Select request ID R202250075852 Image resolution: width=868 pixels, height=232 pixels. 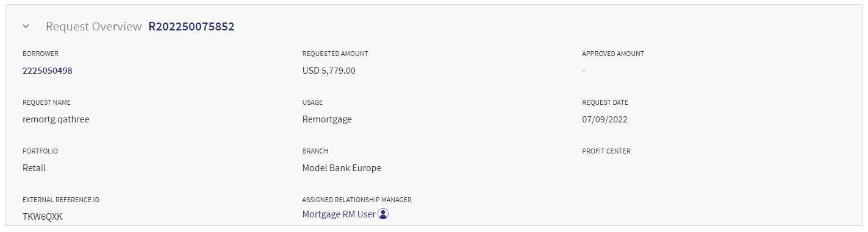pos(192,27)
